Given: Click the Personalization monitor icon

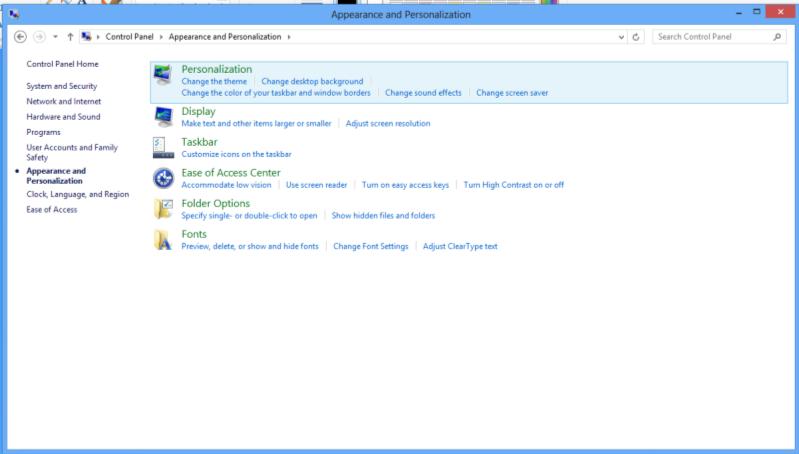Looking at the screenshot, I should 163,75.
